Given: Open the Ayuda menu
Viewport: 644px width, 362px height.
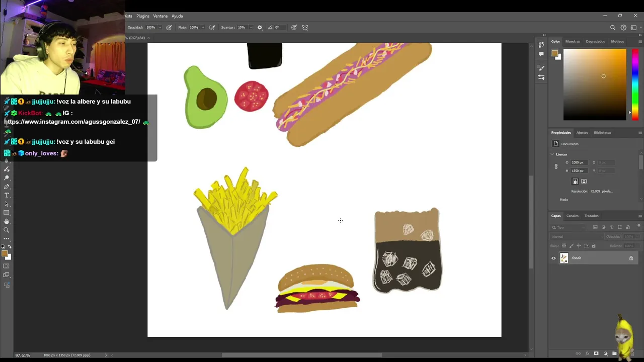Looking at the screenshot, I should pos(177,16).
